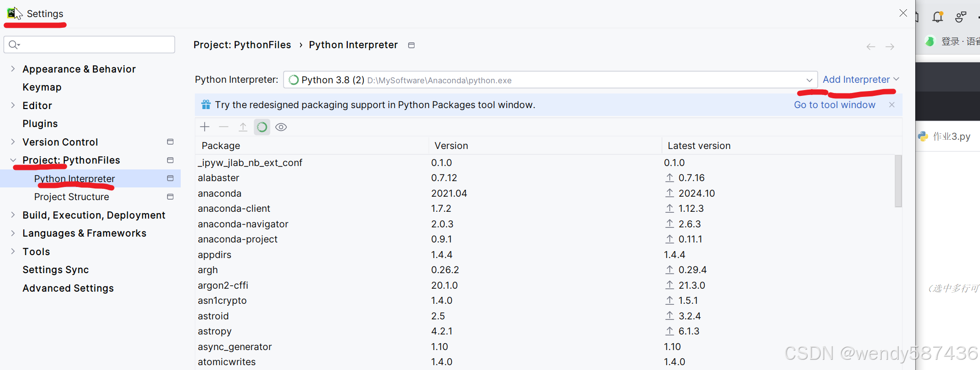Expand Appearance & Behavior settings
980x370 pixels.
click(13, 69)
